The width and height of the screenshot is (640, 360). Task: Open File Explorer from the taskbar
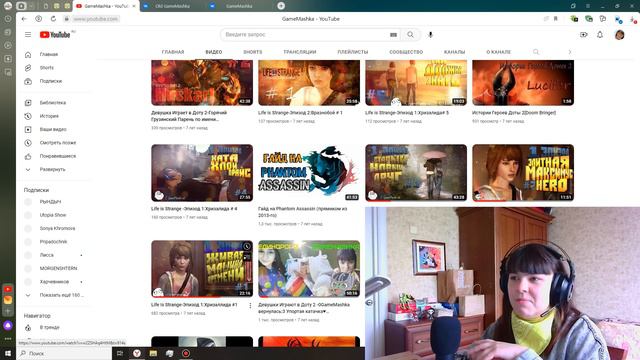pyautogui.click(x=153, y=353)
